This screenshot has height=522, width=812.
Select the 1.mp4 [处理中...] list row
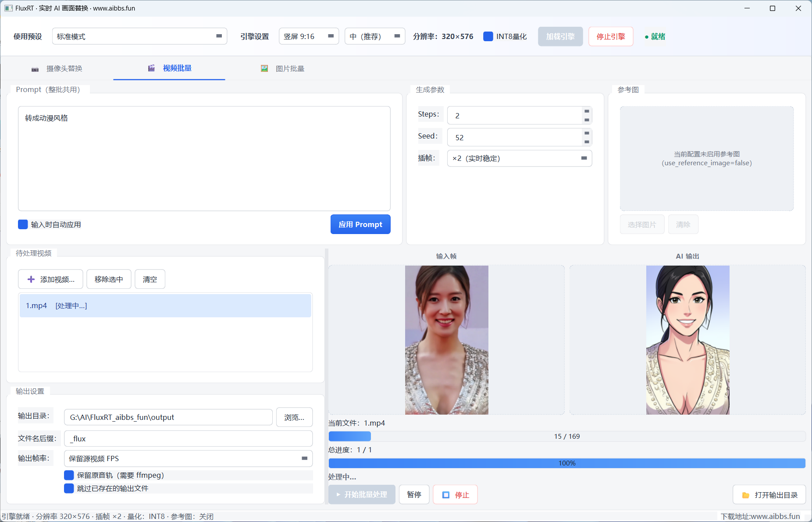click(165, 305)
